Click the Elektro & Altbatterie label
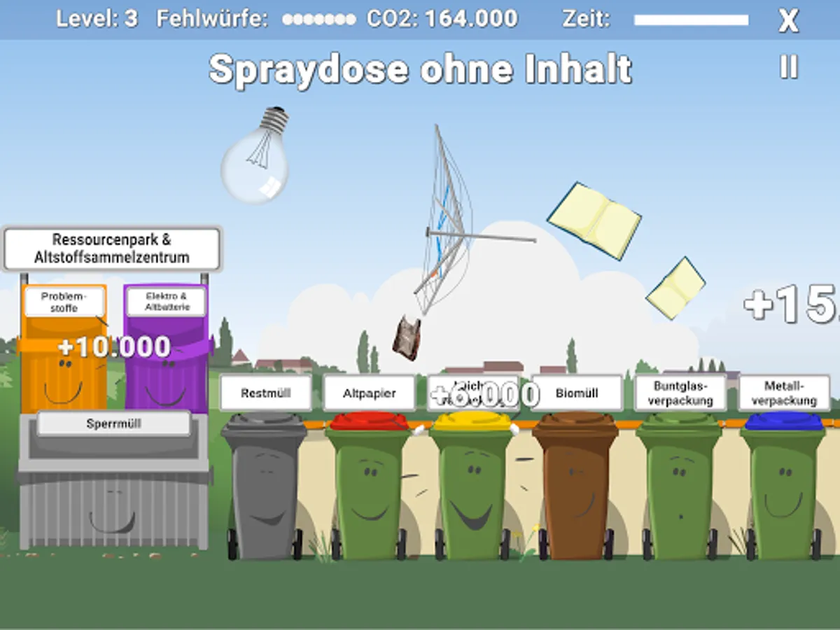Image resolution: width=840 pixels, height=630 pixels. click(x=166, y=302)
